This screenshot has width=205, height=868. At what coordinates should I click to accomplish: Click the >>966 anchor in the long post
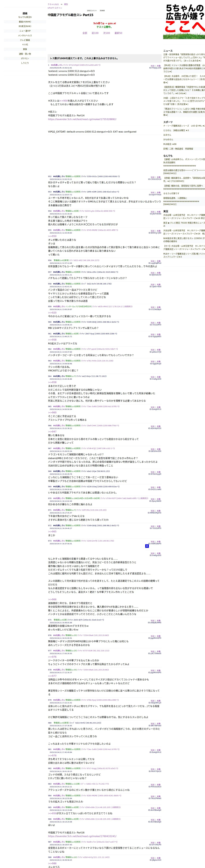(x=52, y=599)
